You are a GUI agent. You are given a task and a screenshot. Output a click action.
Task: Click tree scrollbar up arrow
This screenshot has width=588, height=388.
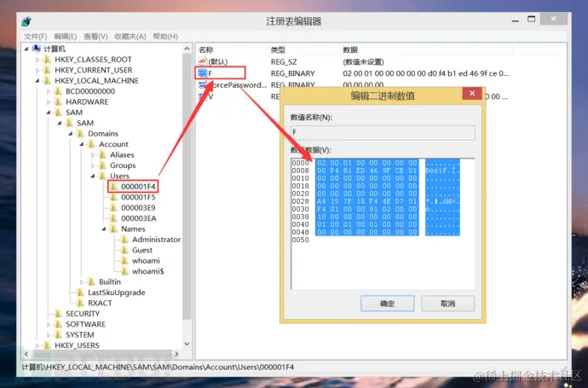pyautogui.click(x=187, y=49)
